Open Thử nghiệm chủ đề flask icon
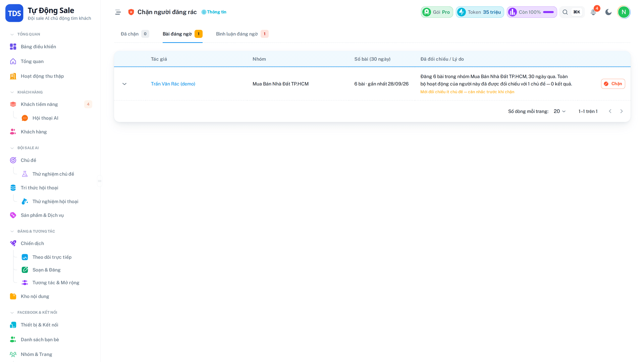Image resolution: width=644 pixels, height=362 pixels. (x=25, y=174)
